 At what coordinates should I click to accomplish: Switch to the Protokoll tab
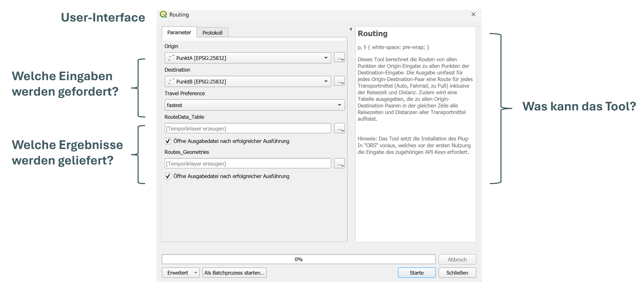[x=212, y=33]
